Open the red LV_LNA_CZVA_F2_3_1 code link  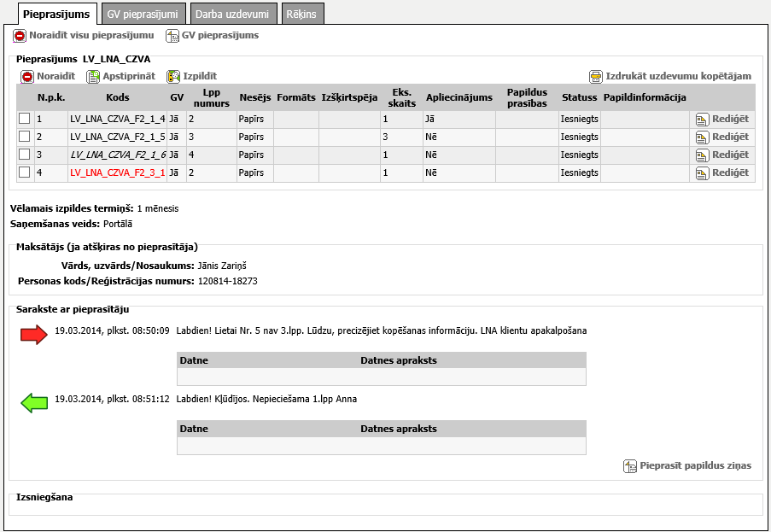(117, 173)
